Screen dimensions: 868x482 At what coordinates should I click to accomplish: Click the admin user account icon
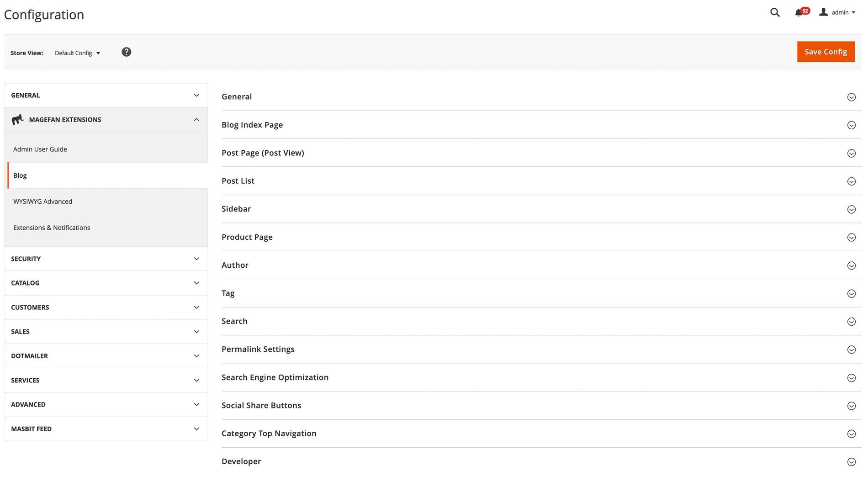823,12
